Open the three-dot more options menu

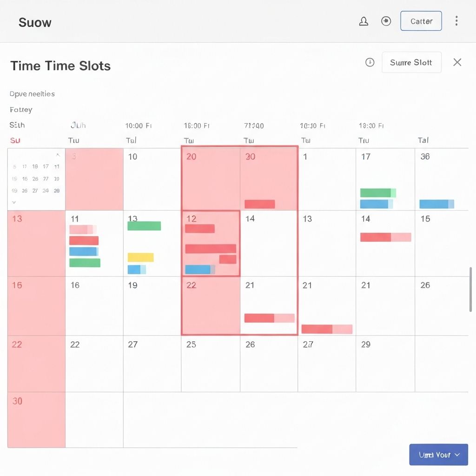[x=456, y=21]
